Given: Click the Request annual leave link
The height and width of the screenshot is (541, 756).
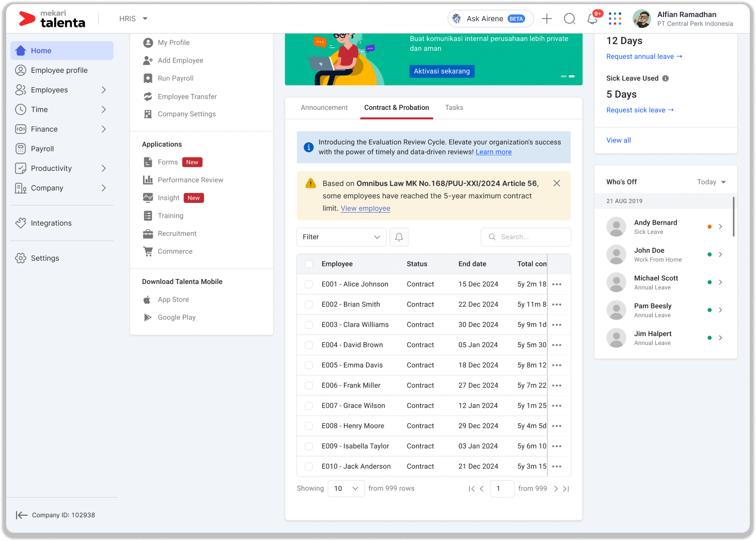Looking at the screenshot, I should pyautogui.click(x=643, y=57).
